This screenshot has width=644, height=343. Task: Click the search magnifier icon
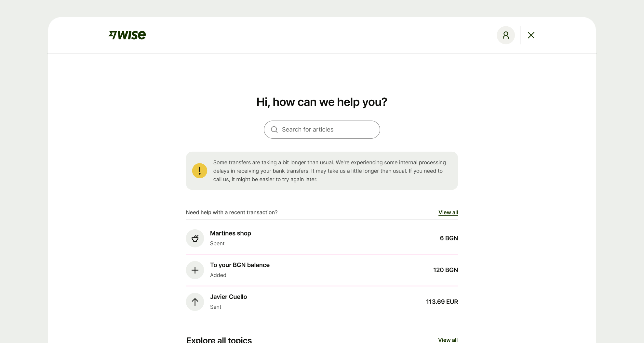tap(274, 129)
